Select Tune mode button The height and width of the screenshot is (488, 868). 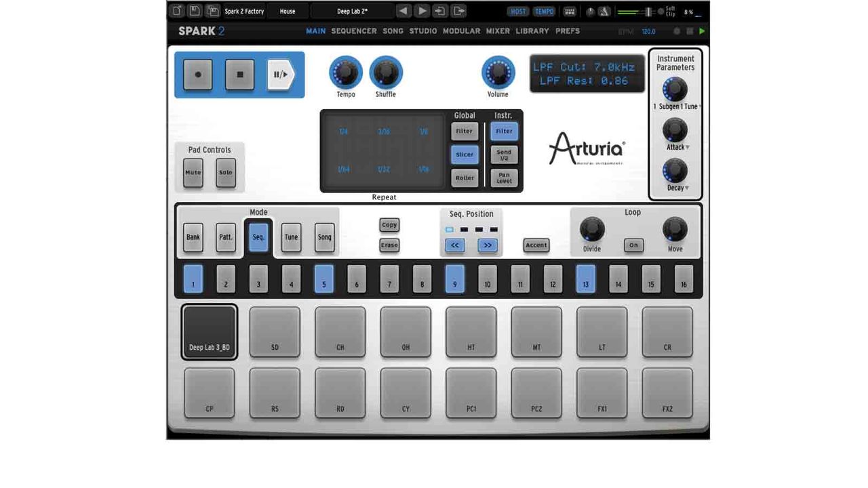point(291,237)
